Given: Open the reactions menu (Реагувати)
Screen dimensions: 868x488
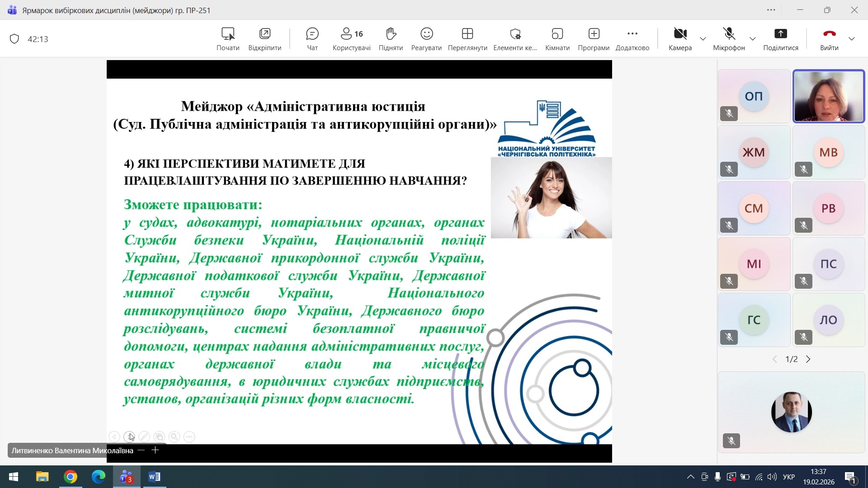Looking at the screenshot, I should point(426,38).
